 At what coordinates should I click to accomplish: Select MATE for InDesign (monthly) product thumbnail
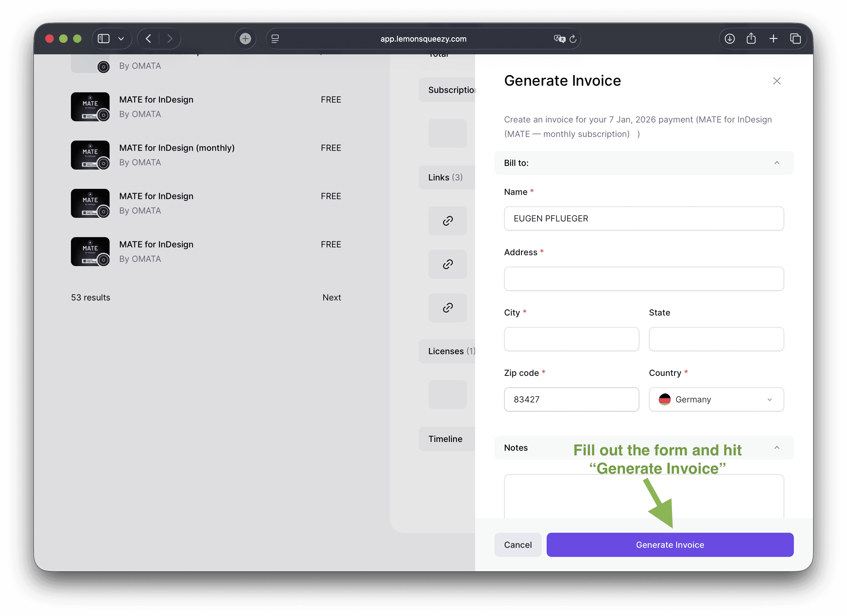click(x=90, y=155)
